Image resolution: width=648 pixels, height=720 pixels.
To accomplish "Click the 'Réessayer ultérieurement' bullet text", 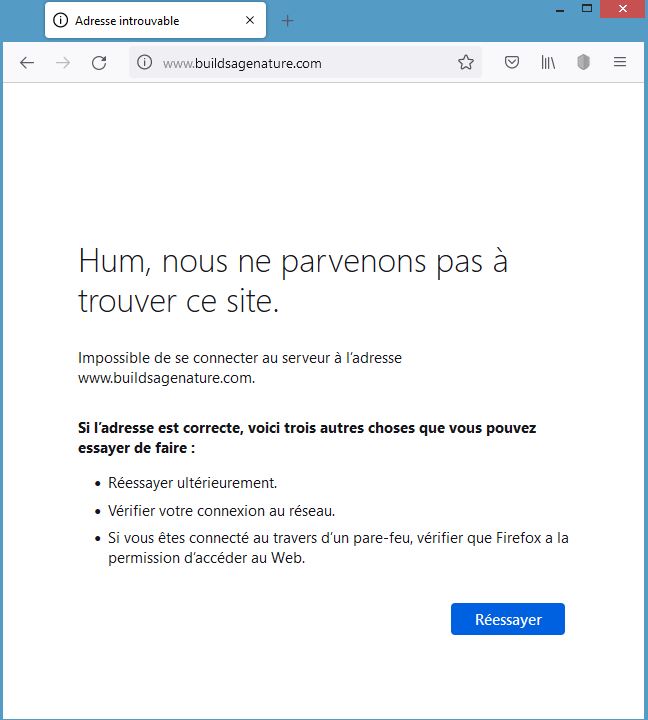I will click(x=193, y=482).
